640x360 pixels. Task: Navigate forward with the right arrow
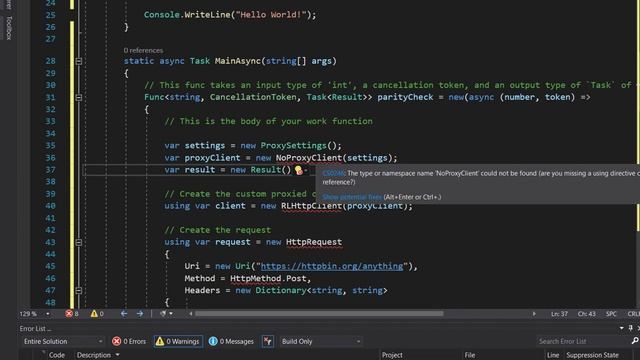click(x=140, y=313)
